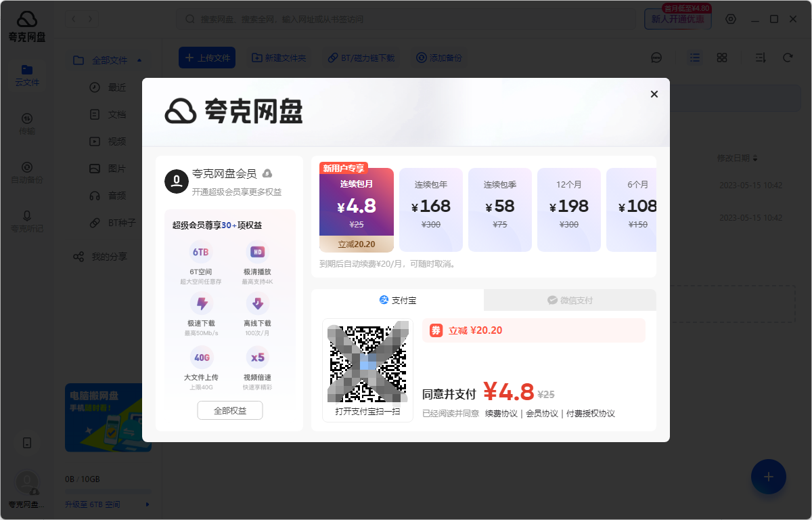
Task: Click the 0B / 10GB storage indicator
Action: [x=82, y=479]
